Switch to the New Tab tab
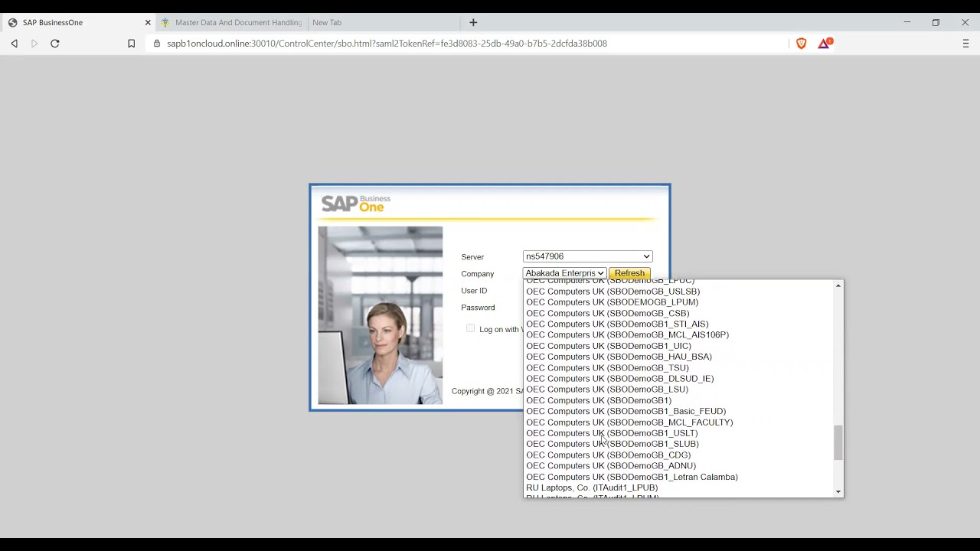This screenshot has height=551, width=980. (x=383, y=22)
